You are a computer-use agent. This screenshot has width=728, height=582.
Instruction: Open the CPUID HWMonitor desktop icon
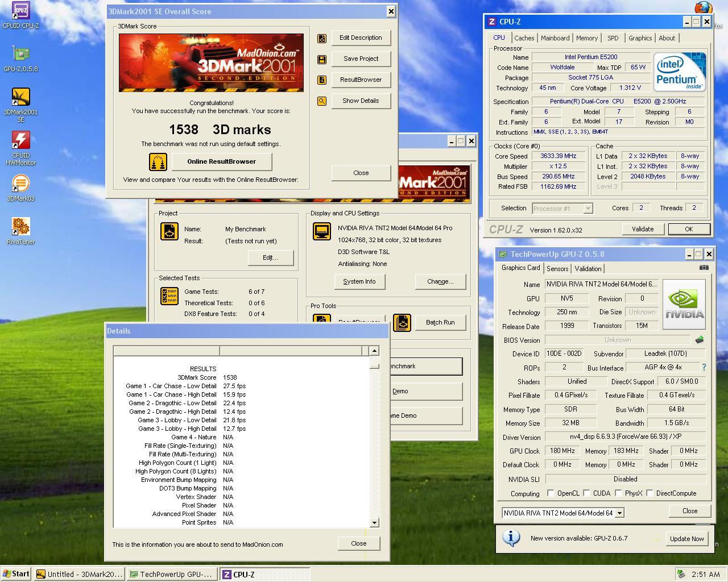click(20, 140)
